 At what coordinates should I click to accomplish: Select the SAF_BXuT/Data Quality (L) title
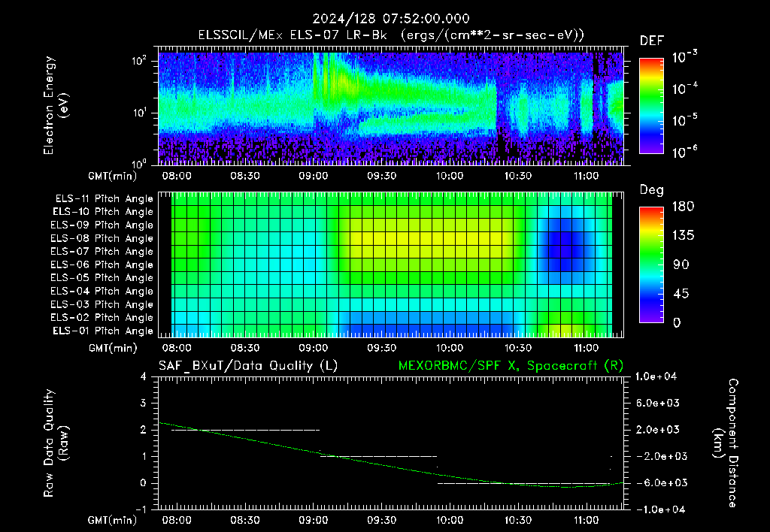pos(248,366)
